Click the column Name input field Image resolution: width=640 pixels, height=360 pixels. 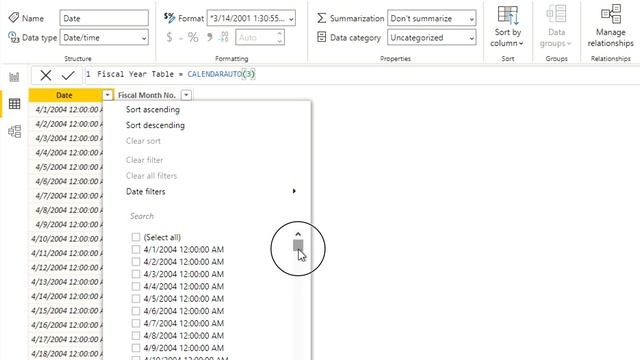click(104, 18)
